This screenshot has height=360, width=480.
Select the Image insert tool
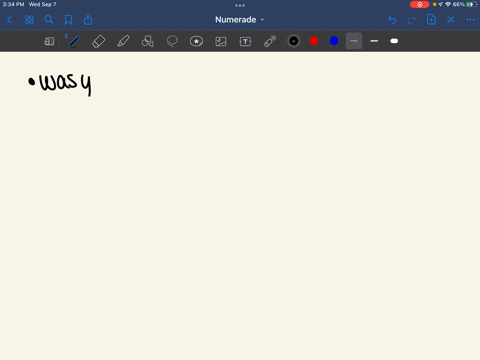pos(221,41)
